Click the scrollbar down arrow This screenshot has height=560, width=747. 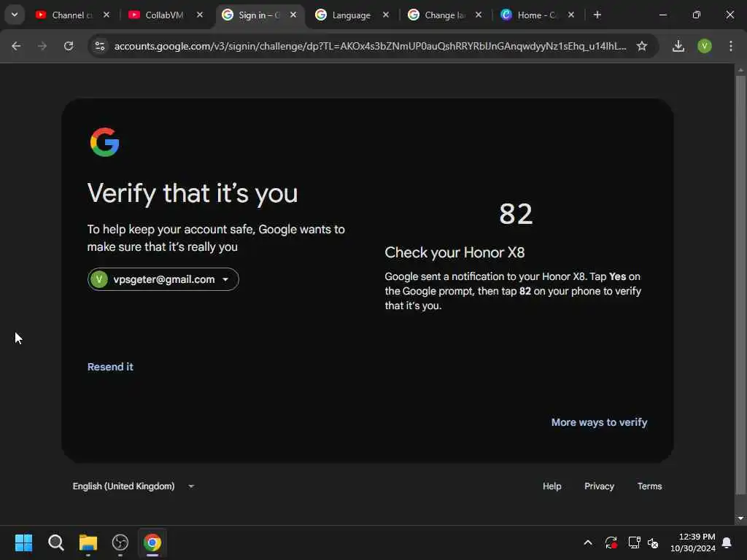point(740,518)
